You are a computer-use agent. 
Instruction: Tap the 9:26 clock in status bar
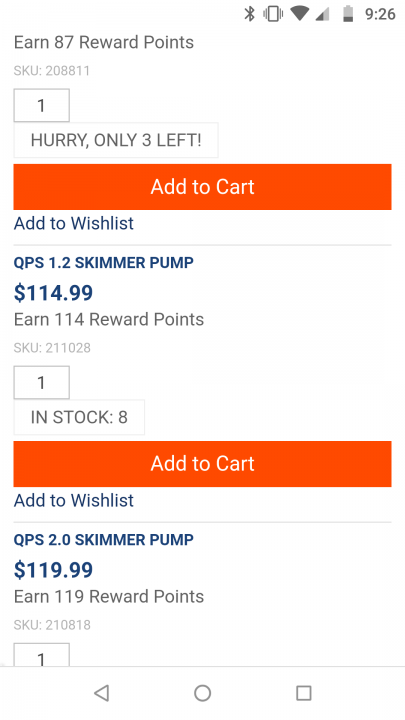tap(380, 14)
